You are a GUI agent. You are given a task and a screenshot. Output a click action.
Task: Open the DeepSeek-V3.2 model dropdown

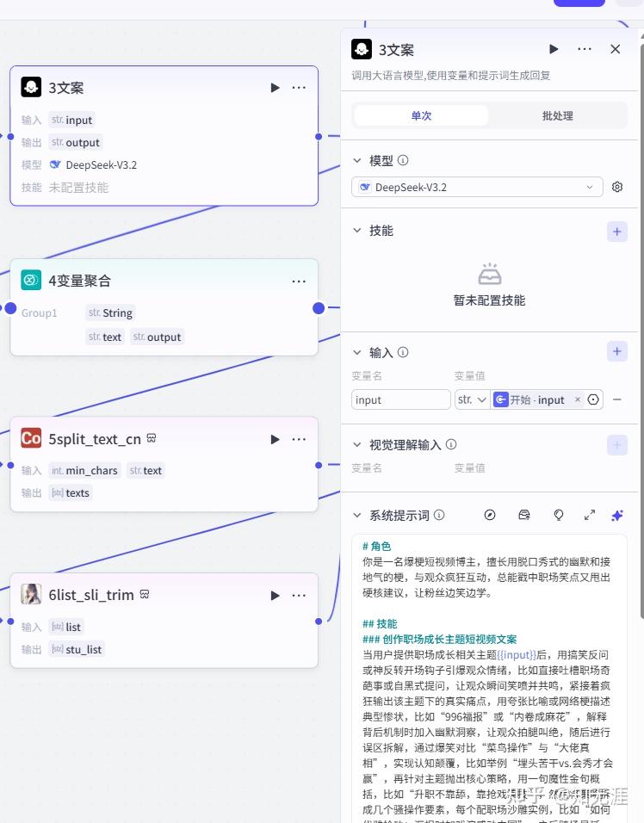tap(477, 188)
